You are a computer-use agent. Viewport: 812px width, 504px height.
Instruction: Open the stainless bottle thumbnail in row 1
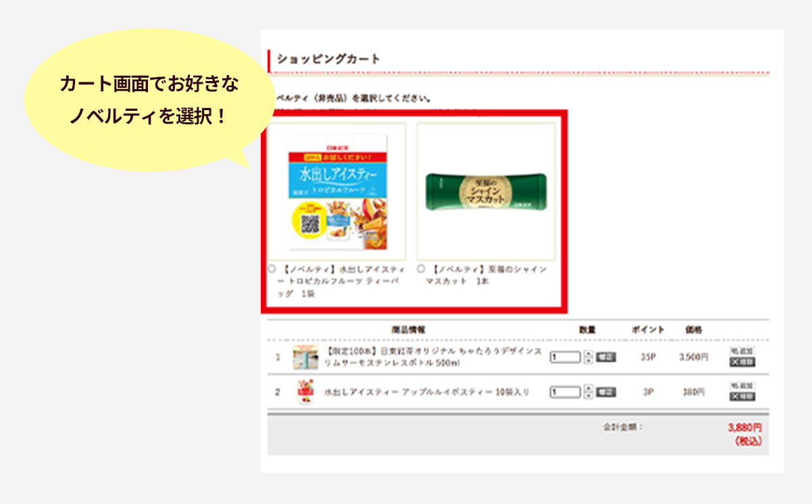tap(305, 357)
